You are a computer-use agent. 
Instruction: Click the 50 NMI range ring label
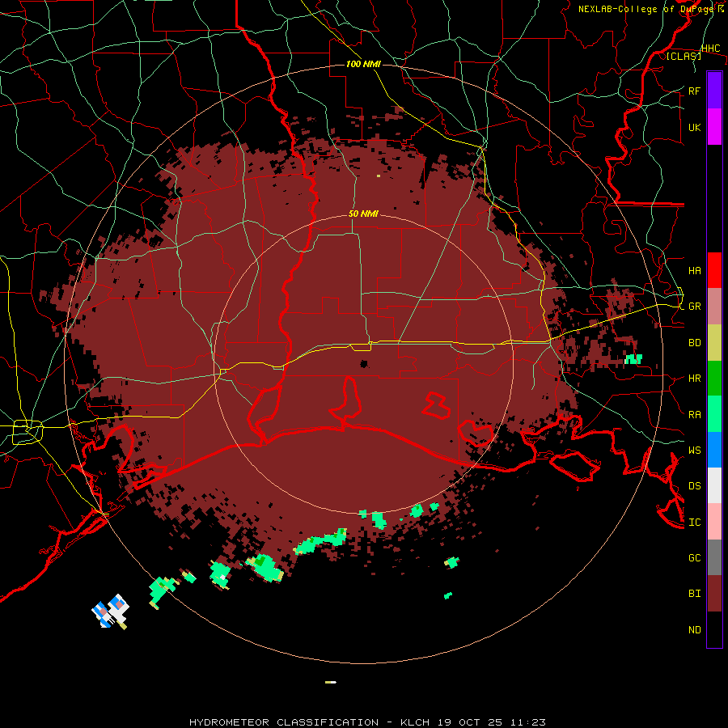pyautogui.click(x=363, y=214)
